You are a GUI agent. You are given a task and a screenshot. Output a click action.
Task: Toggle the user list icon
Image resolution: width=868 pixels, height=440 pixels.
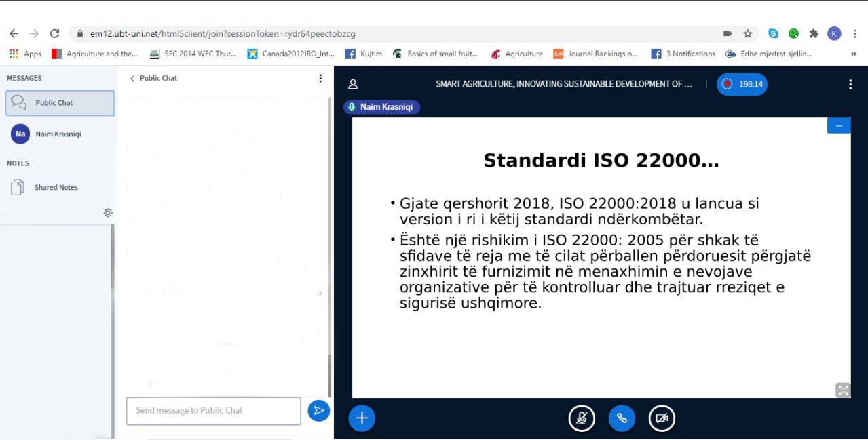353,84
